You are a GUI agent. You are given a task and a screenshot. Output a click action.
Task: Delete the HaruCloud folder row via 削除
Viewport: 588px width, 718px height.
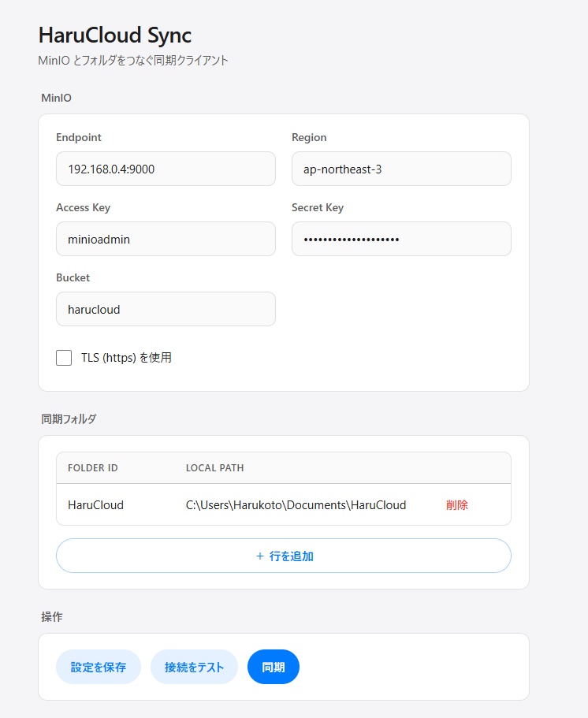tap(456, 505)
